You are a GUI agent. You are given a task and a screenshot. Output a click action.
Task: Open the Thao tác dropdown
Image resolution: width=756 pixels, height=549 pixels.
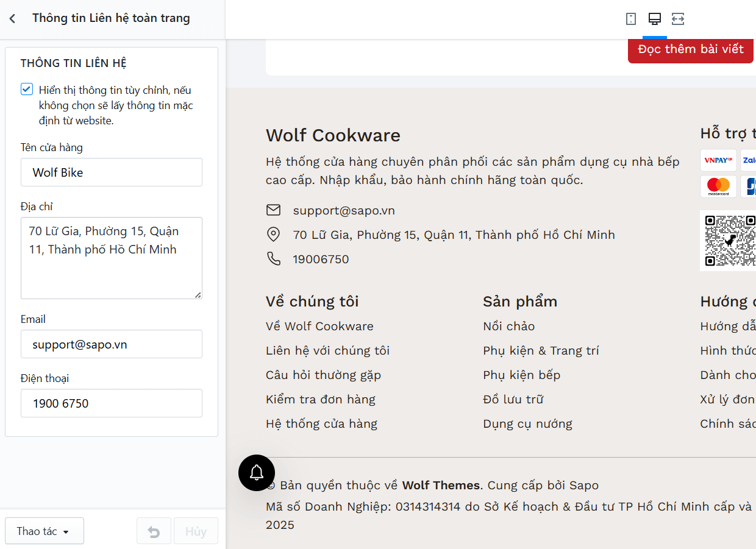tap(44, 531)
